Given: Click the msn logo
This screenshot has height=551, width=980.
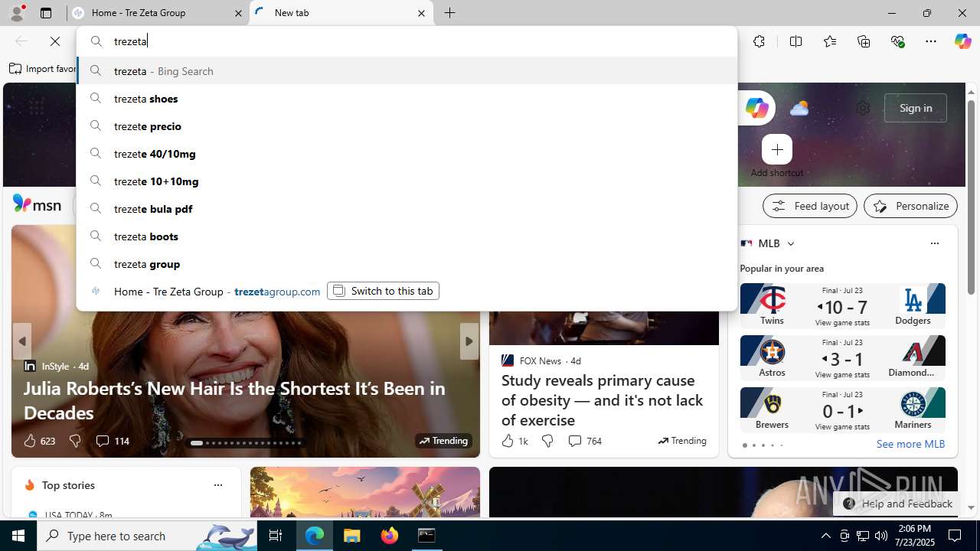Looking at the screenshot, I should click(37, 204).
